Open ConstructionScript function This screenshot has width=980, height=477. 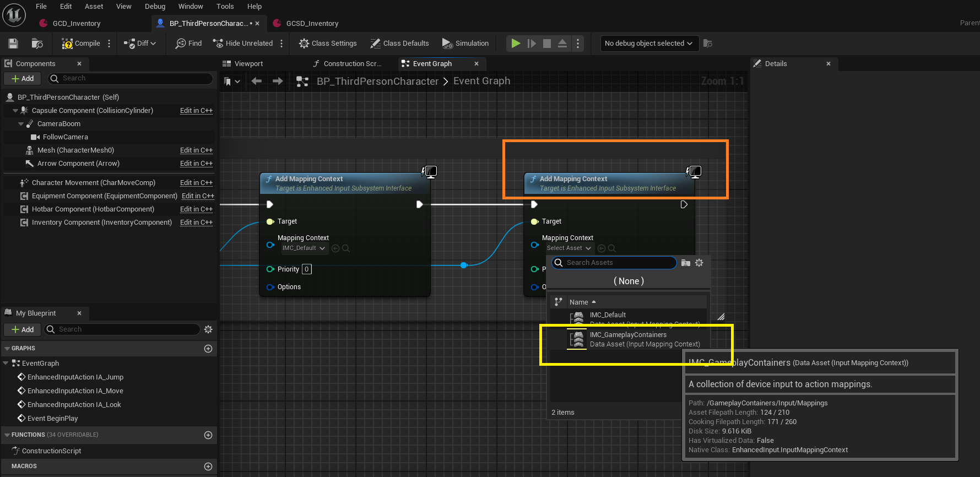(46, 451)
